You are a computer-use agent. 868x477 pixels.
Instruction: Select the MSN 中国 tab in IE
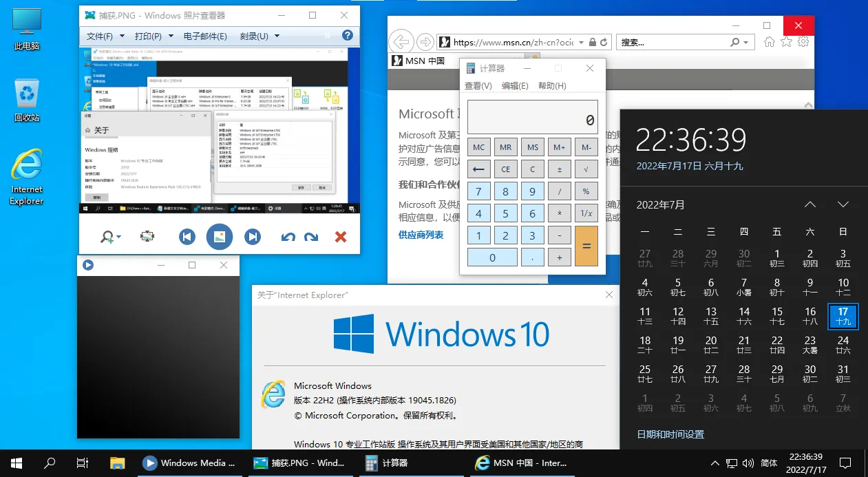click(x=423, y=61)
